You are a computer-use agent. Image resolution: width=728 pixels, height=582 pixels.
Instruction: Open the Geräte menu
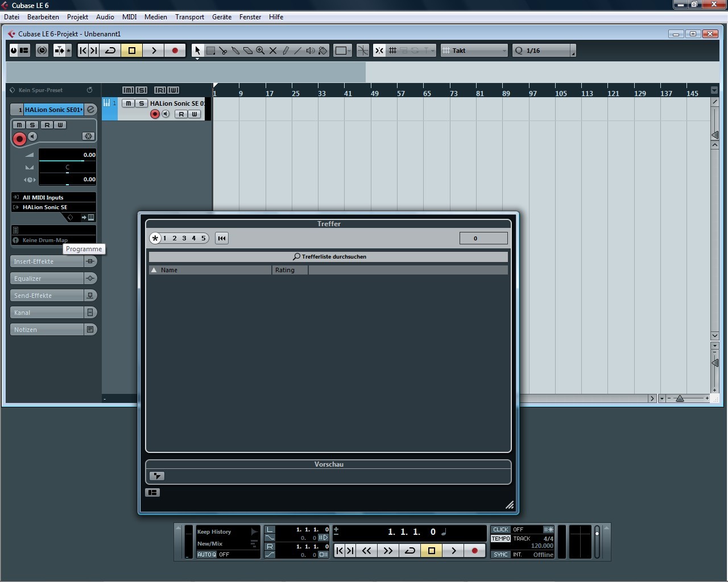222,17
